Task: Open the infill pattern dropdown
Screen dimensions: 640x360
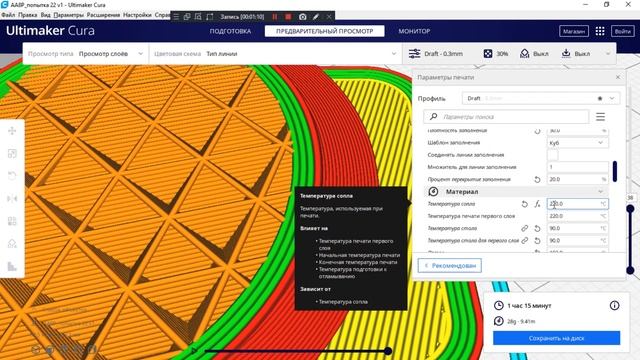Action: click(x=578, y=142)
